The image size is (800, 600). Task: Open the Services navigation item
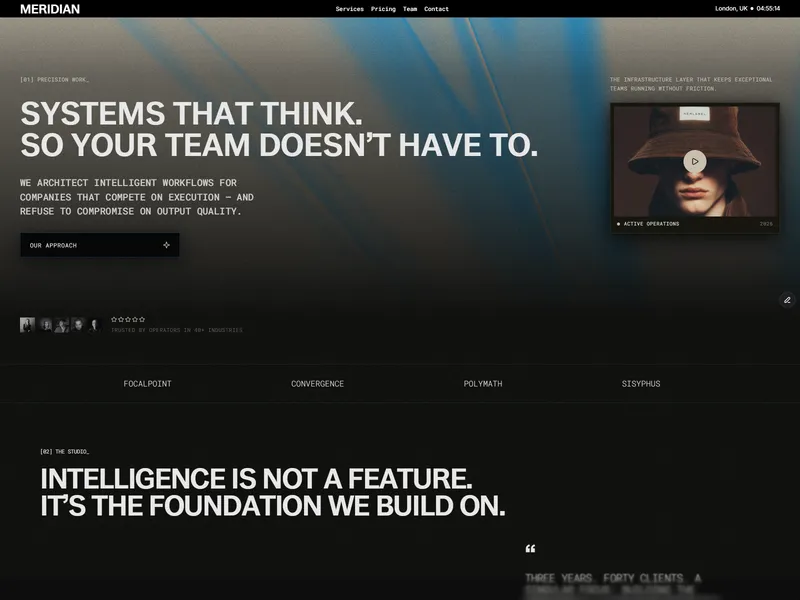click(349, 9)
